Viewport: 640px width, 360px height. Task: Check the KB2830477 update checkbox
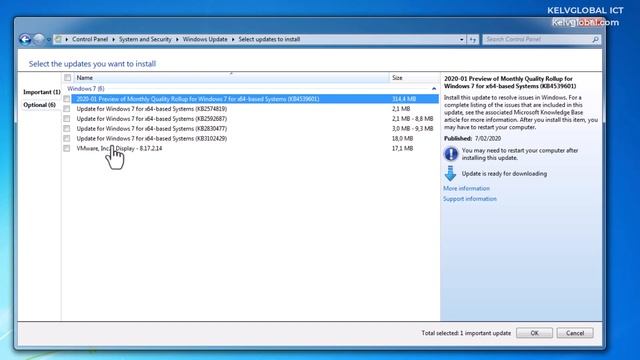(x=67, y=129)
